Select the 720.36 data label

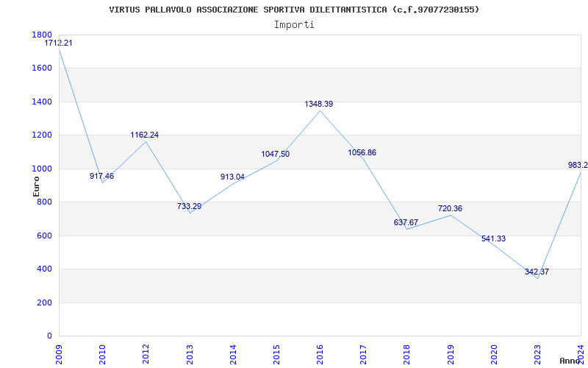(450, 208)
